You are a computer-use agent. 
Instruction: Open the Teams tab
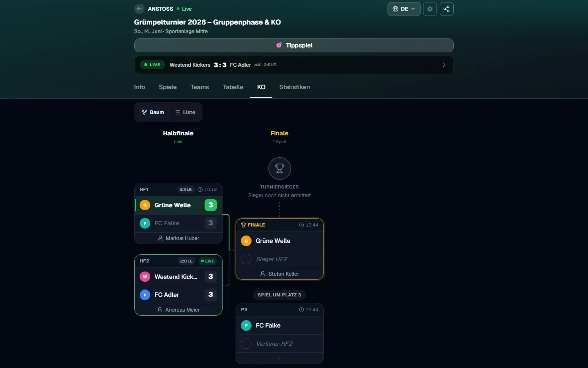click(200, 87)
